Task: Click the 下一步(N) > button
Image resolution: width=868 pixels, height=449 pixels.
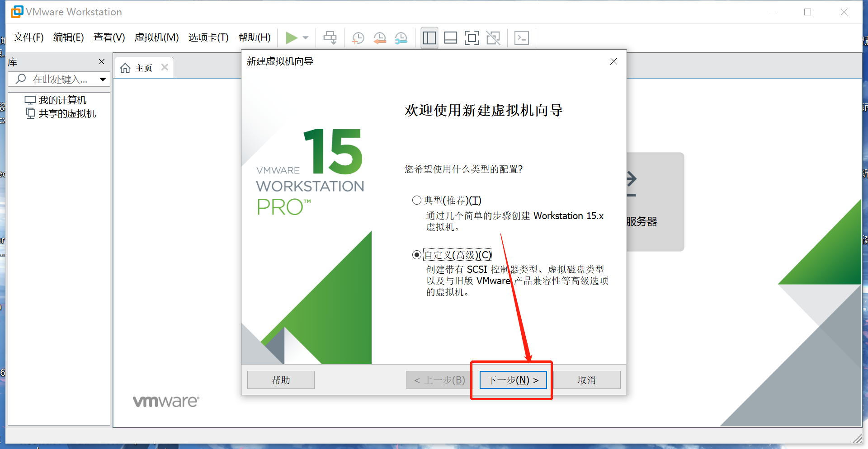Action: pos(513,380)
